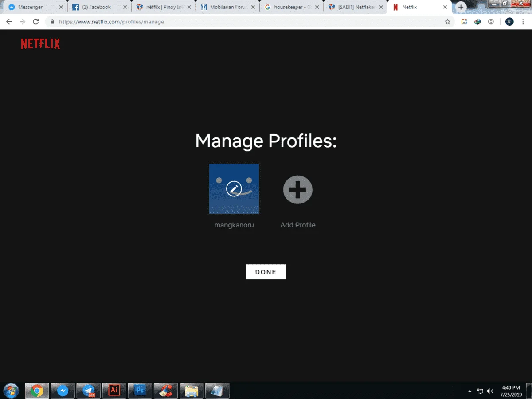Close the [SABIT] Netflaker tab
The height and width of the screenshot is (399, 532).
(x=380, y=7)
